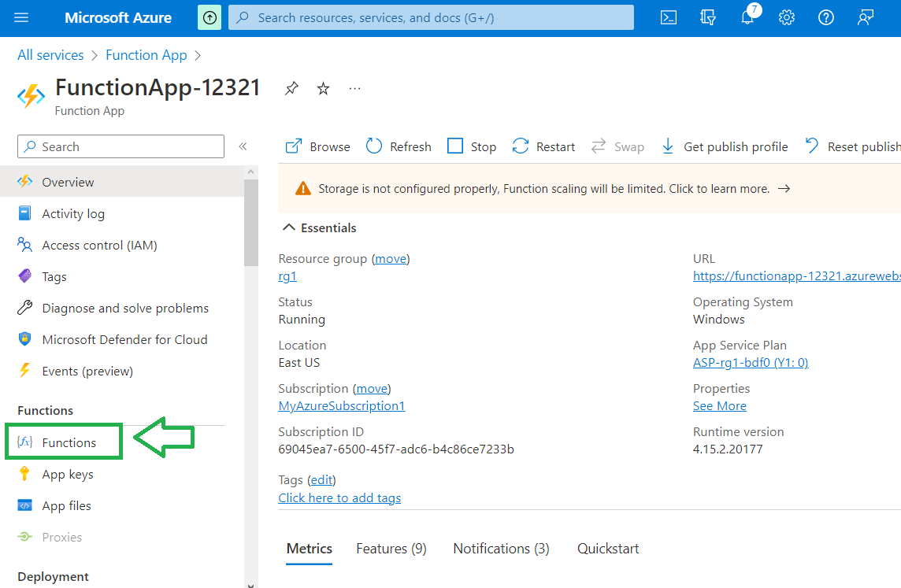Open the Directories and subscriptions filter icon
Screen dimensions: 901x588
point(708,18)
